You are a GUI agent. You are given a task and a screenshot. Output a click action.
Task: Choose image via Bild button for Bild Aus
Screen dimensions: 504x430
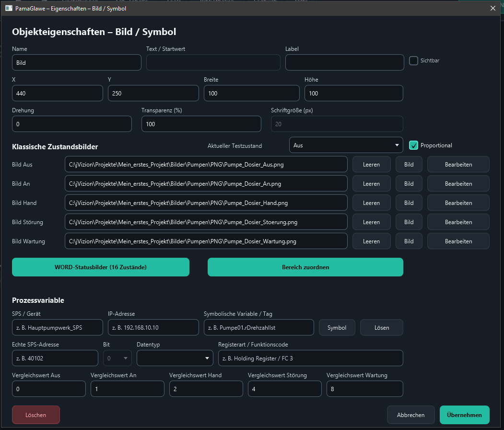point(409,164)
